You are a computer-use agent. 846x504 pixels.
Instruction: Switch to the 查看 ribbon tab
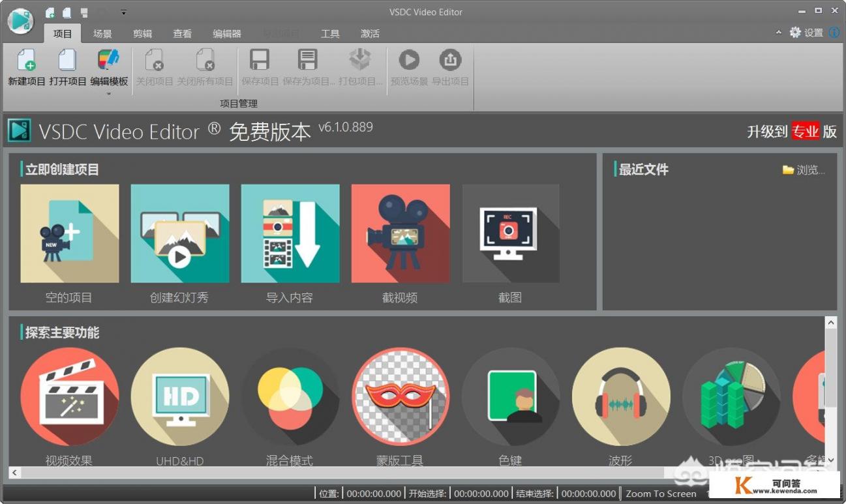(182, 33)
